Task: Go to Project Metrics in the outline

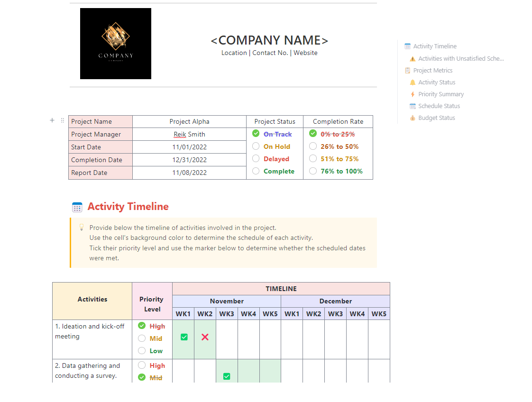Action: (x=432, y=71)
